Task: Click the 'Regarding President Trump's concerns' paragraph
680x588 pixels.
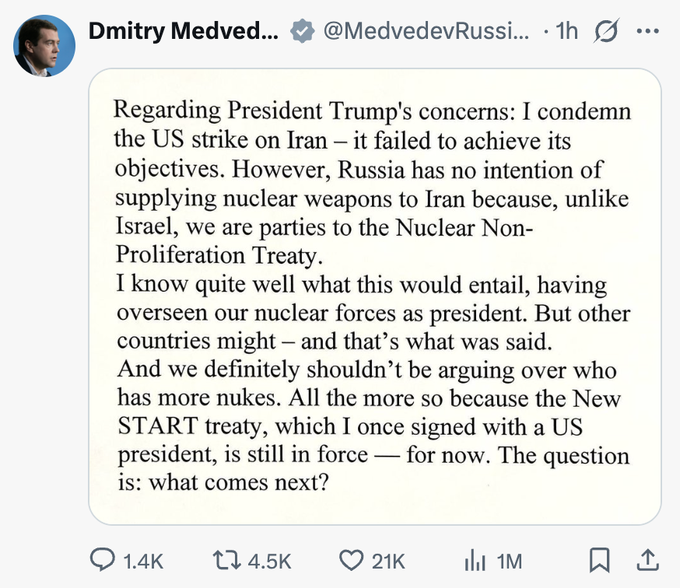Action: (373, 183)
